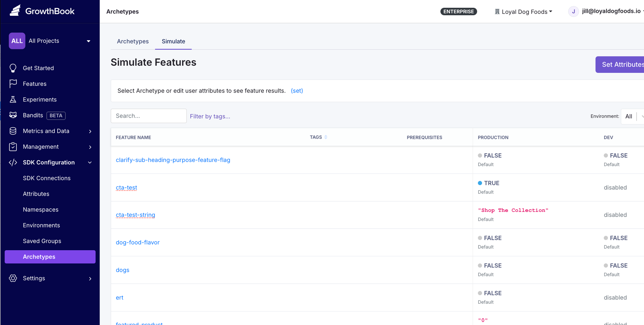The width and height of the screenshot is (644, 325).
Task: Click the user avatar J icon
Action: pyautogui.click(x=573, y=12)
